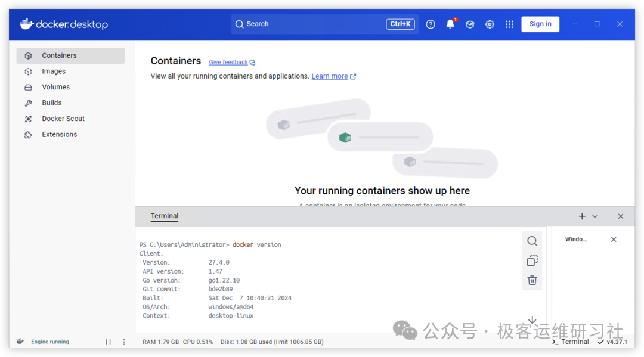Click the go1.22.10 value in terminal
Image resolution: width=644 pixels, height=357 pixels.
click(x=224, y=280)
